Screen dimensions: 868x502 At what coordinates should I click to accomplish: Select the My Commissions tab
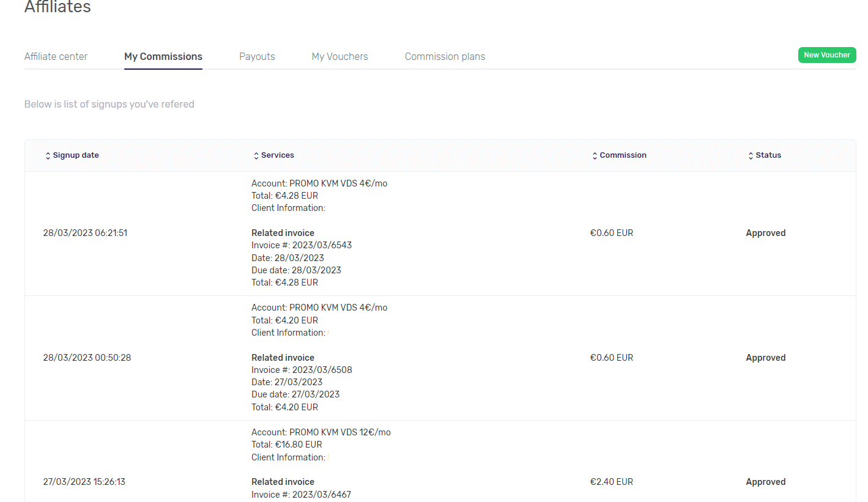pos(163,56)
